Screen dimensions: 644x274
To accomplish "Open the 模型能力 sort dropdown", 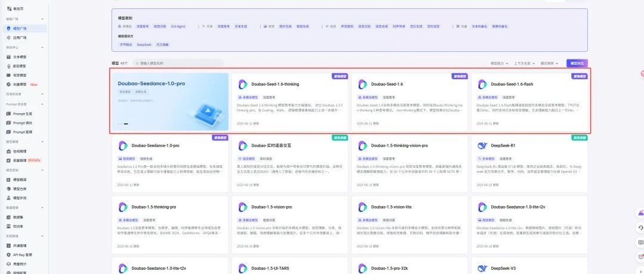I will [x=499, y=64].
